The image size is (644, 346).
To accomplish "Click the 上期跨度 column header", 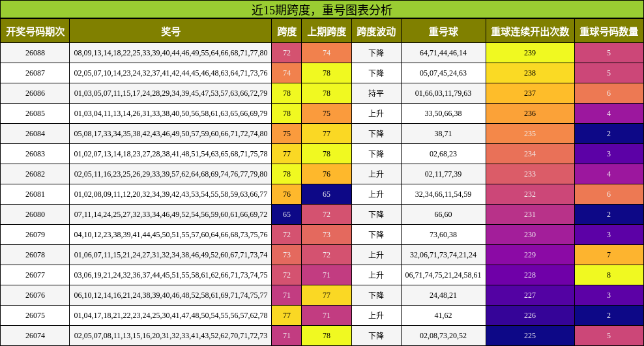I will [327, 31].
